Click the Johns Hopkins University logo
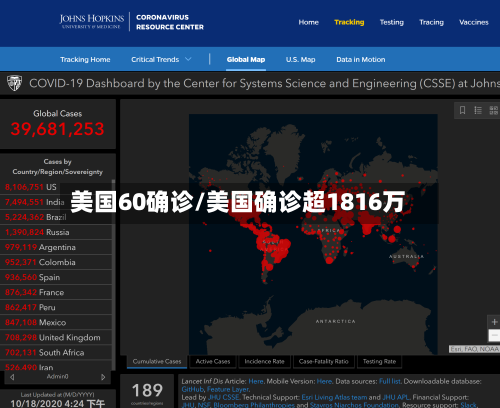Image resolution: width=500 pixels, height=408 pixels. pyautogui.click(x=92, y=21)
